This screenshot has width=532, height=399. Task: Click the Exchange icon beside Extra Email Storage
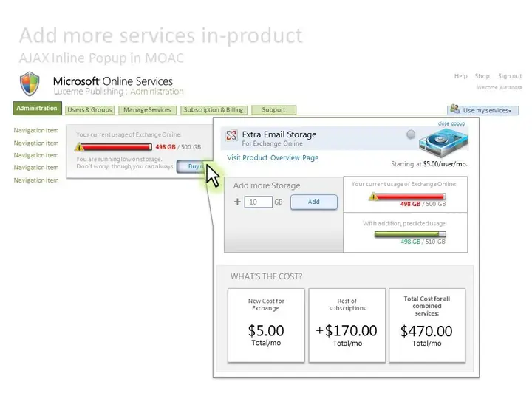click(x=231, y=135)
